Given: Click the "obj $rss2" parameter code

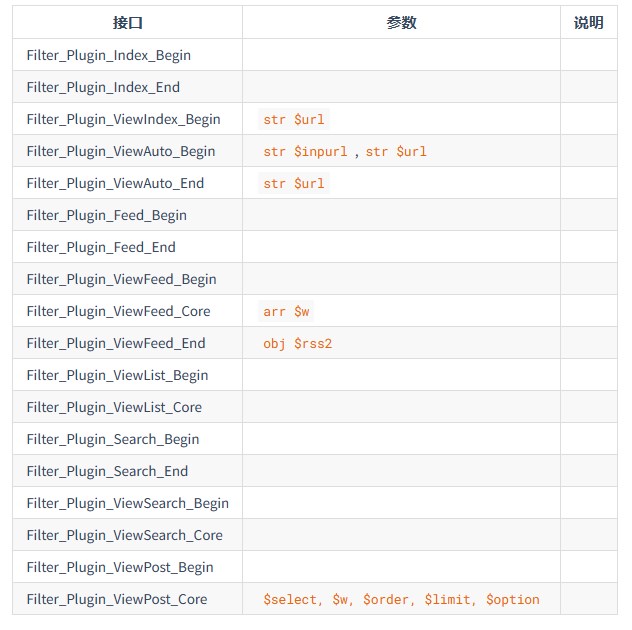Looking at the screenshot, I should 298,343.
